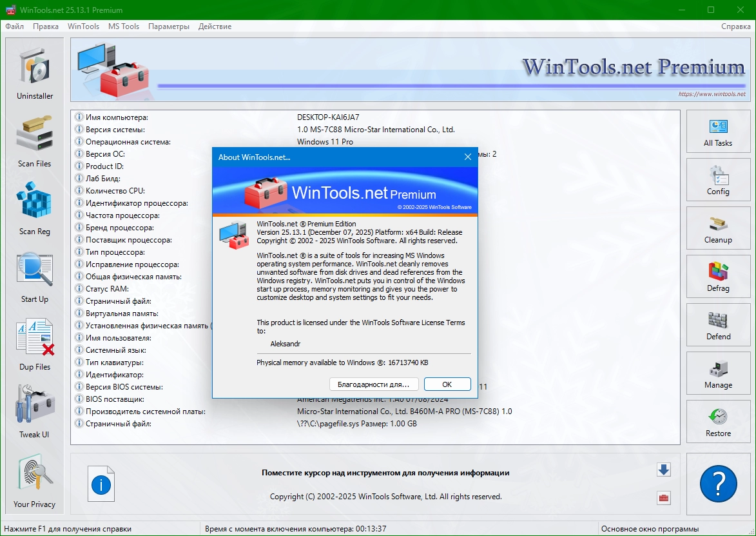Click the Тип клавиатуры row label
Viewport: 756px width, 536px height.
pos(115,362)
